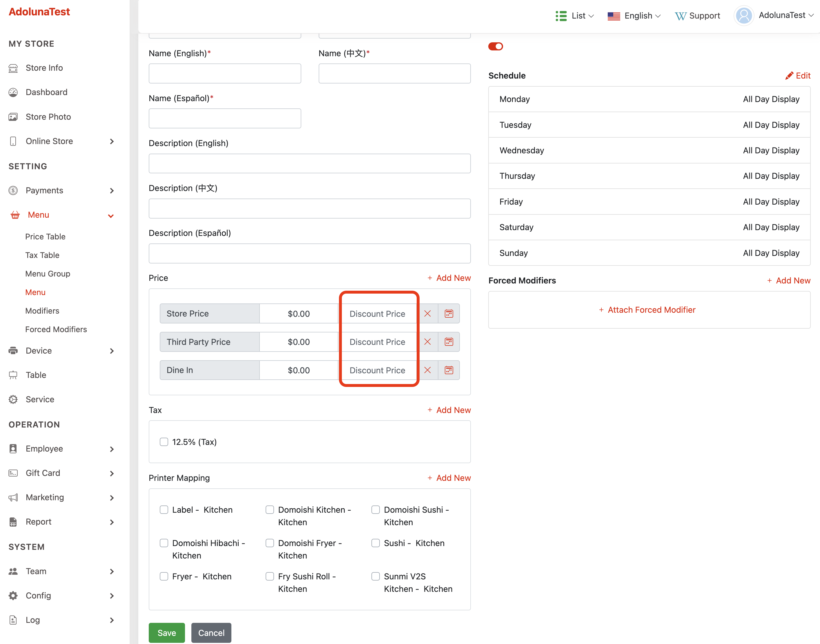This screenshot has width=820, height=644.
Task: Click the Store Info sidebar icon
Action: (13, 68)
